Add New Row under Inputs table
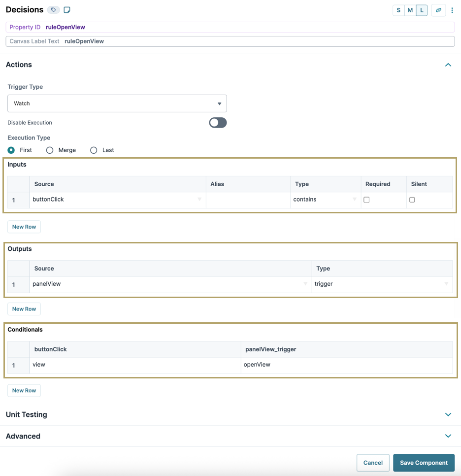This screenshot has height=476, width=461. 24,227
